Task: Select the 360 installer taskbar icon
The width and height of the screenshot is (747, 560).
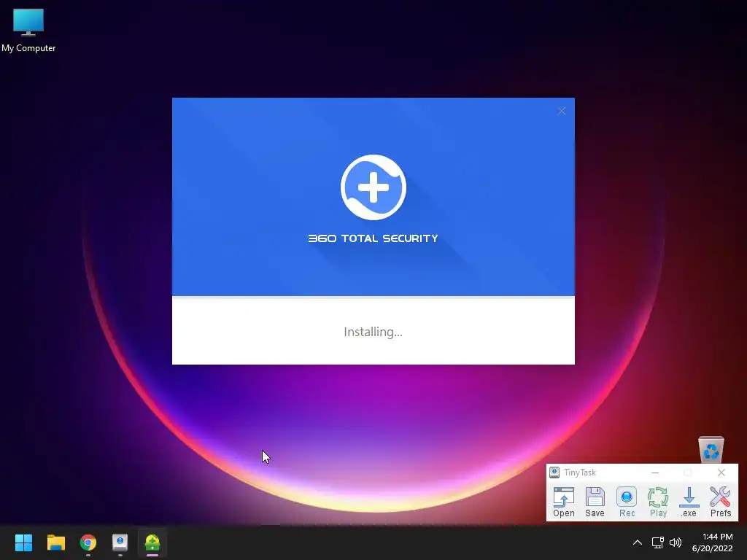Action: [x=152, y=542]
